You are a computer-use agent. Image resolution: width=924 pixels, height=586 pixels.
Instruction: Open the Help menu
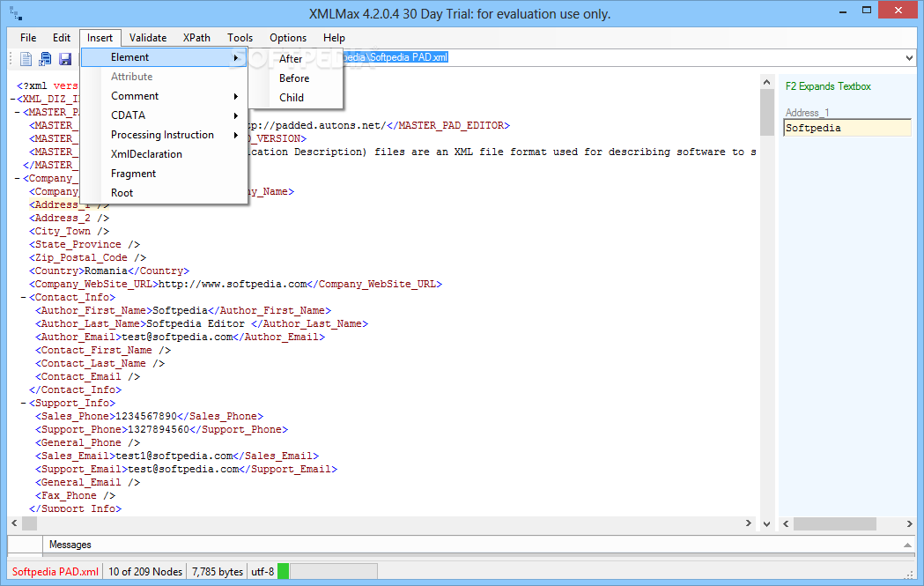click(334, 38)
